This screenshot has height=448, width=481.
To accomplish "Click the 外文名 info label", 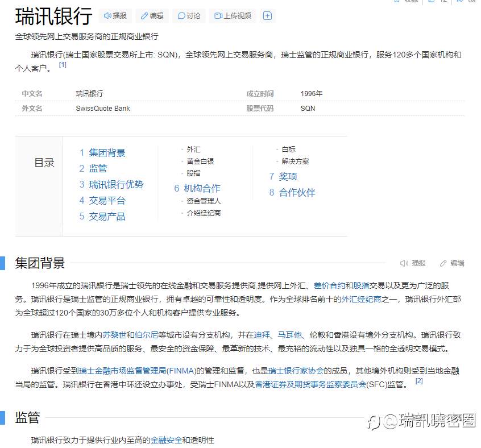I will click(x=32, y=109).
